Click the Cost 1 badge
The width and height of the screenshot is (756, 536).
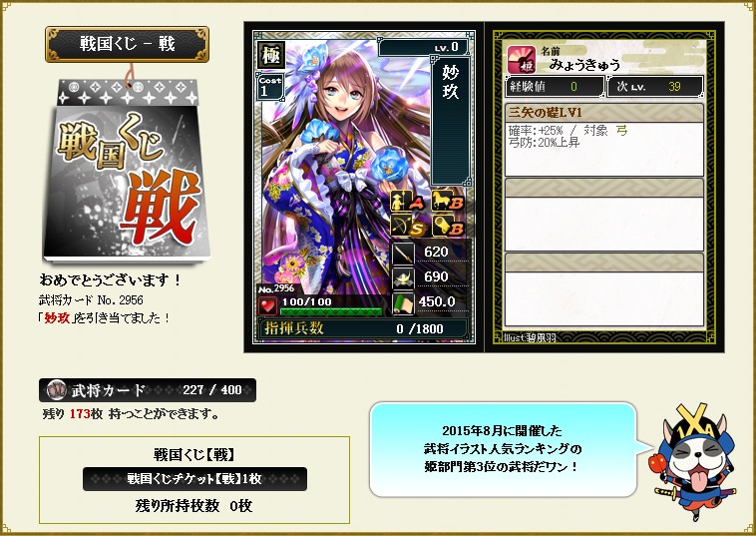point(270,86)
